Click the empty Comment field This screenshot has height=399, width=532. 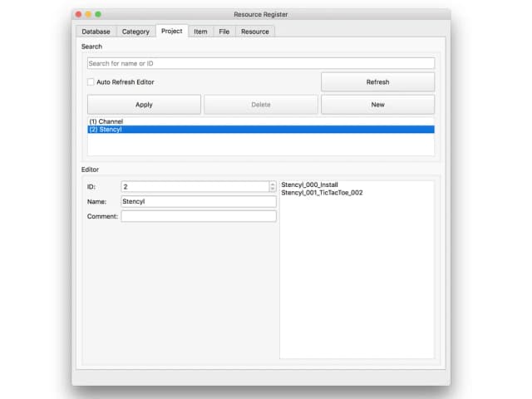point(199,216)
